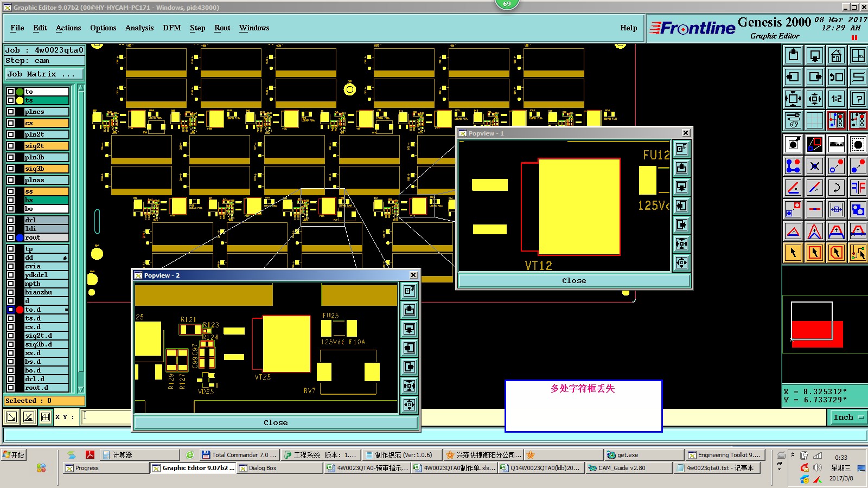Click the layer list scroll-up arrow
Viewport: 868px width, 488px height.
coord(81,88)
